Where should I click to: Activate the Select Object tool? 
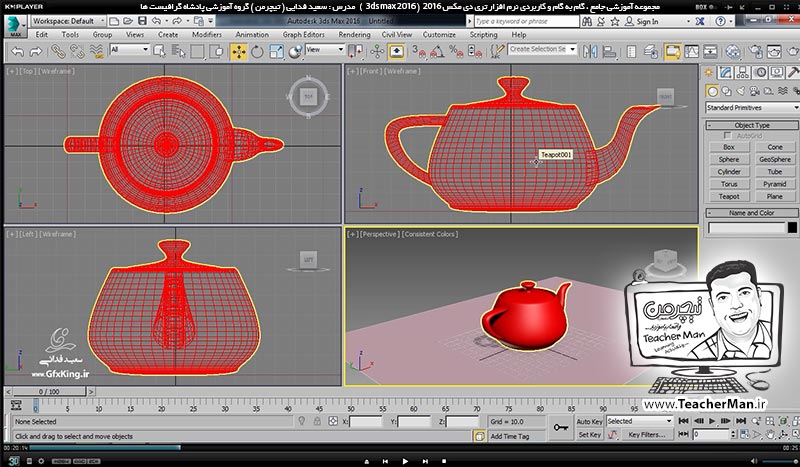(160, 52)
